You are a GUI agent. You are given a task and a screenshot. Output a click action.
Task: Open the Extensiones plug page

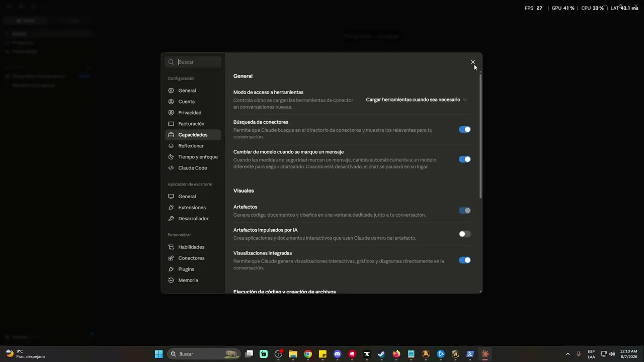[193, 208]
